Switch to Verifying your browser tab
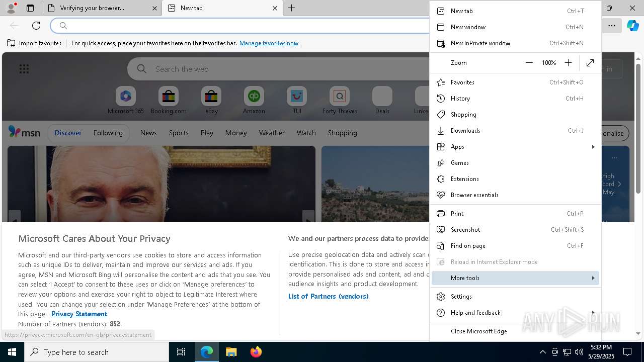This screenshot has height=362, width=644. click(101, 8)
